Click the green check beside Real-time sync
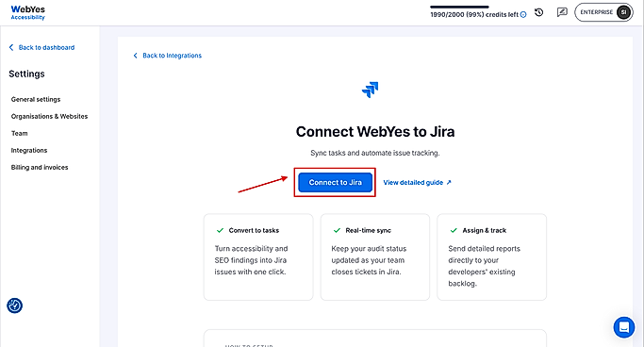 click(x=337, y=230)
